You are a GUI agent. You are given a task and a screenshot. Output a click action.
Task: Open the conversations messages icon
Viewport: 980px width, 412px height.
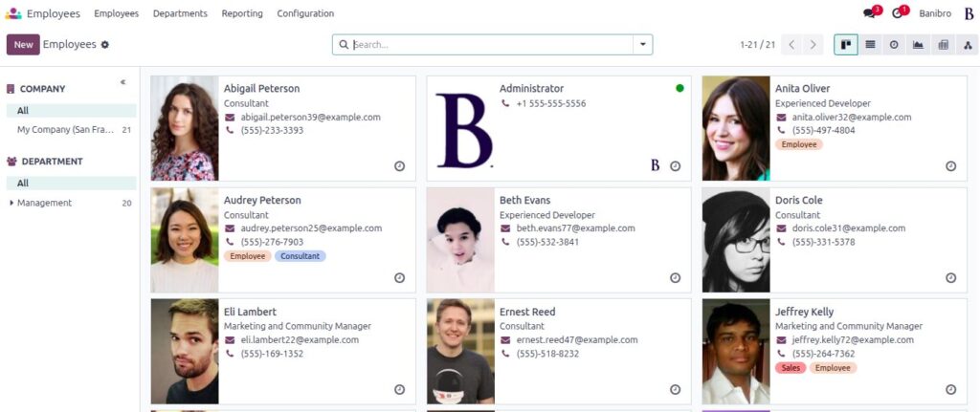pyautogui.click(x=869, y=13)
